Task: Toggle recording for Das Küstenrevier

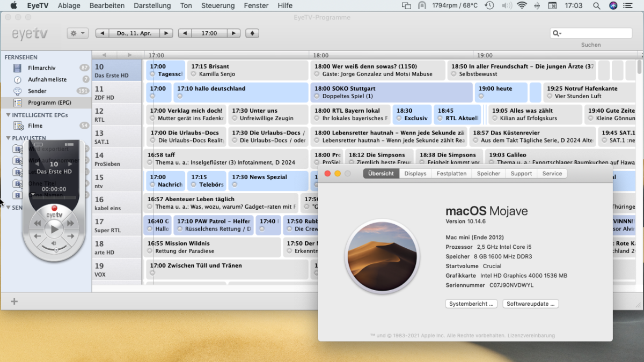Action: click(475, 141)
